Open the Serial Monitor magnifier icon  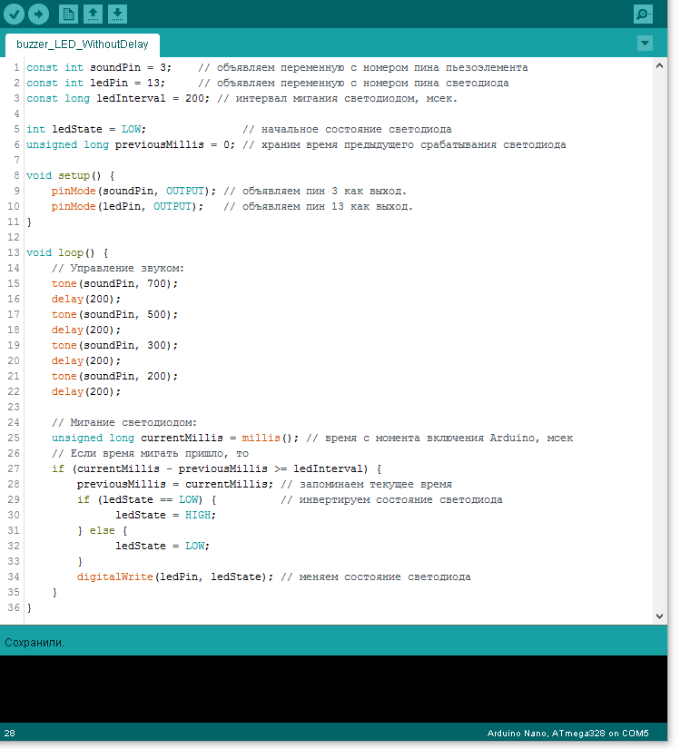(x=643, y=14)
